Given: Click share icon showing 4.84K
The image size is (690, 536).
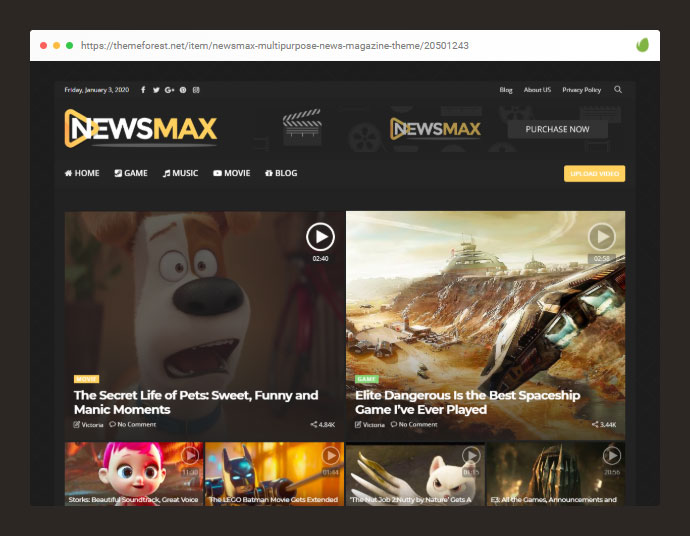Looking at the screenshot, I should coord(313,425).
